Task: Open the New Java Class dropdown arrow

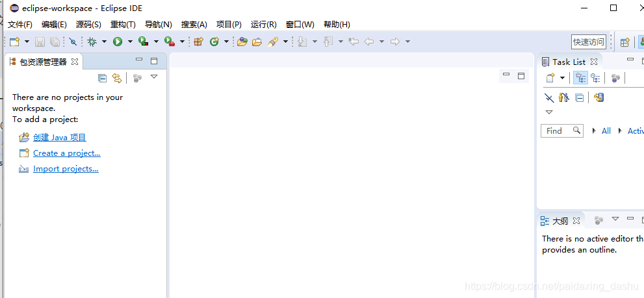Action: tap(226, 42)
